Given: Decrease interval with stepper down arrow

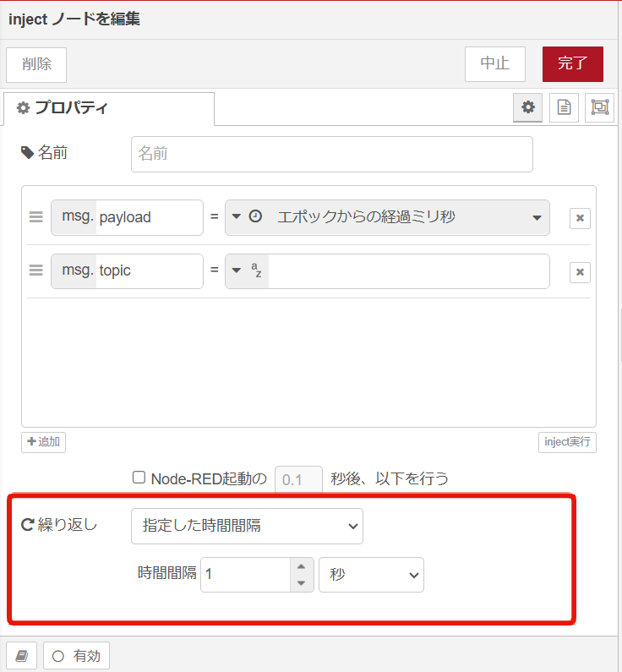Looking at the screenshot, I should click(301, 583).
